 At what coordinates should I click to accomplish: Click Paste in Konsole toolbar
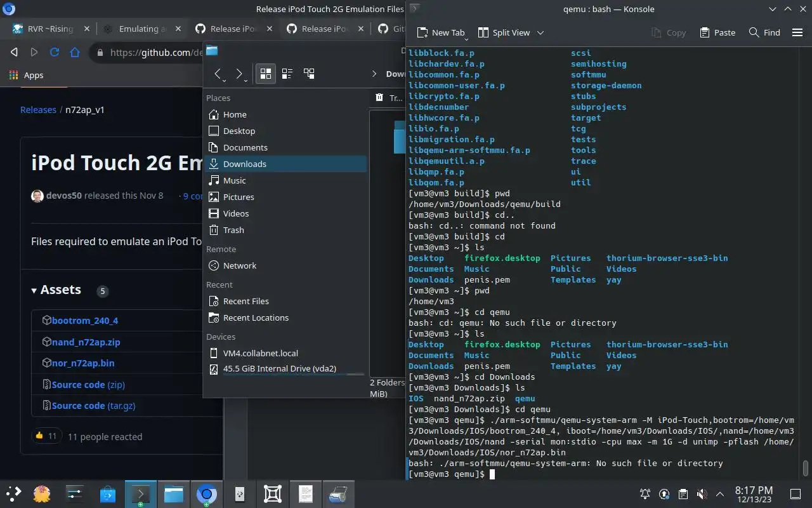click(717, 32)
